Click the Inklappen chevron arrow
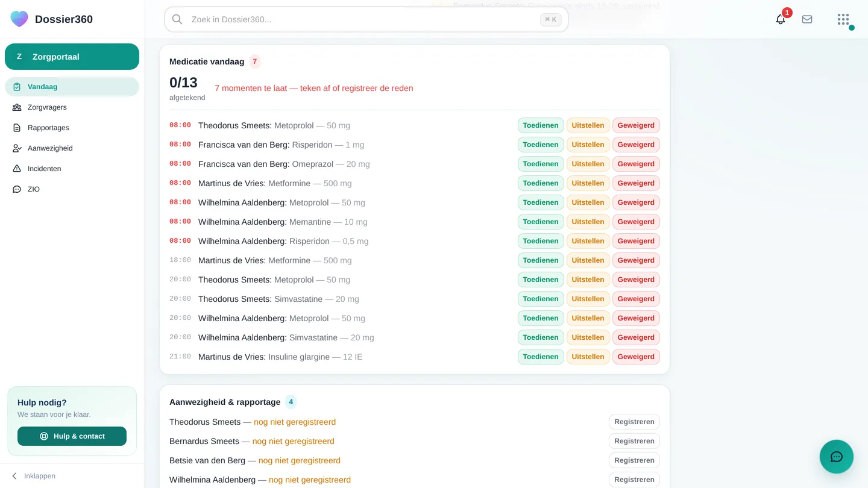This screenshot has height=488, width=868. (x=14, y=476)
